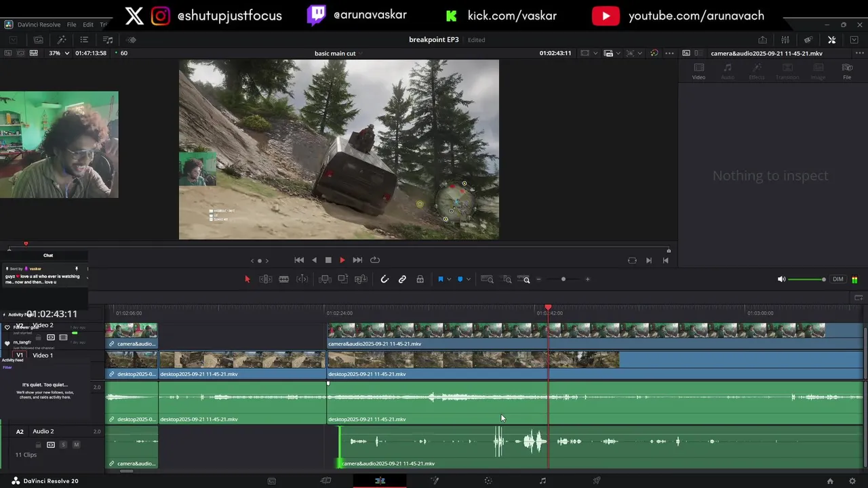Toggle the DIM audio button
Screen dimensions: 868x488
pos(838,279)
